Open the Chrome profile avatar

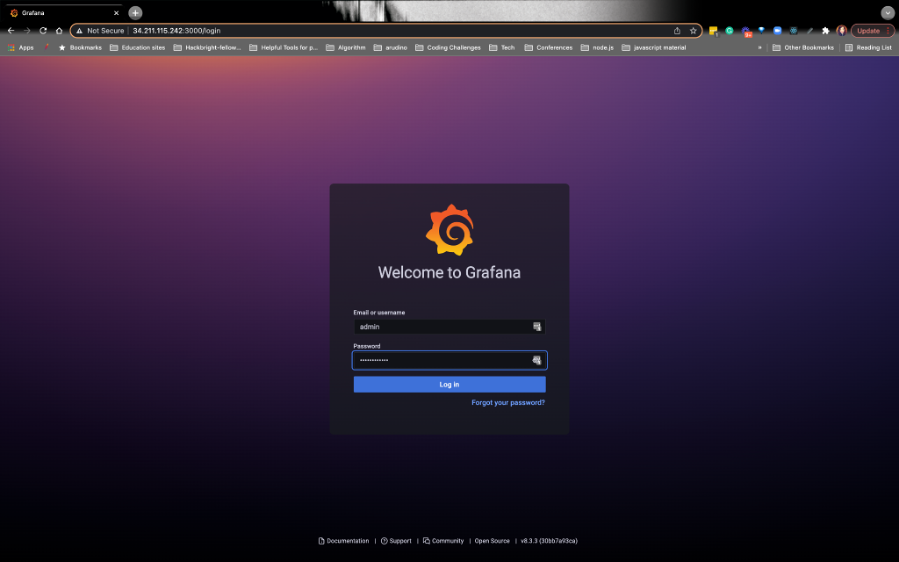[x=842, y=30]
